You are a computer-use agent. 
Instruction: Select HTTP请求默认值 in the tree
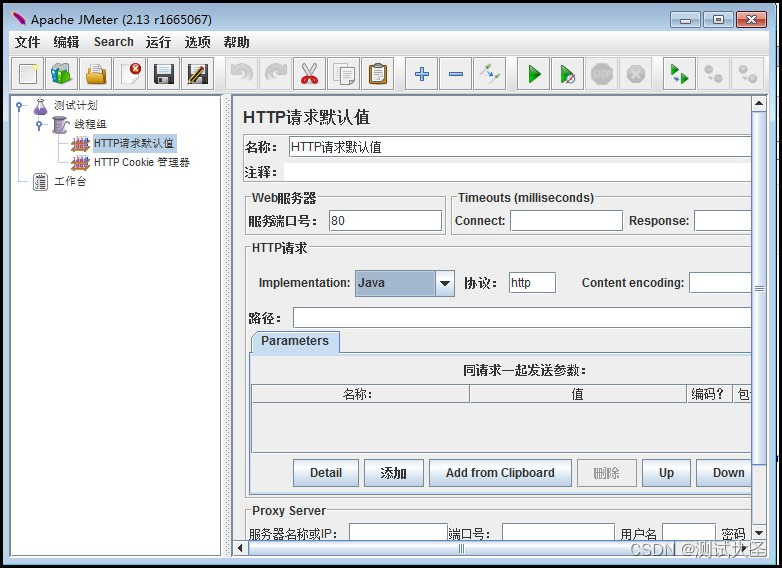pos(134,144)
